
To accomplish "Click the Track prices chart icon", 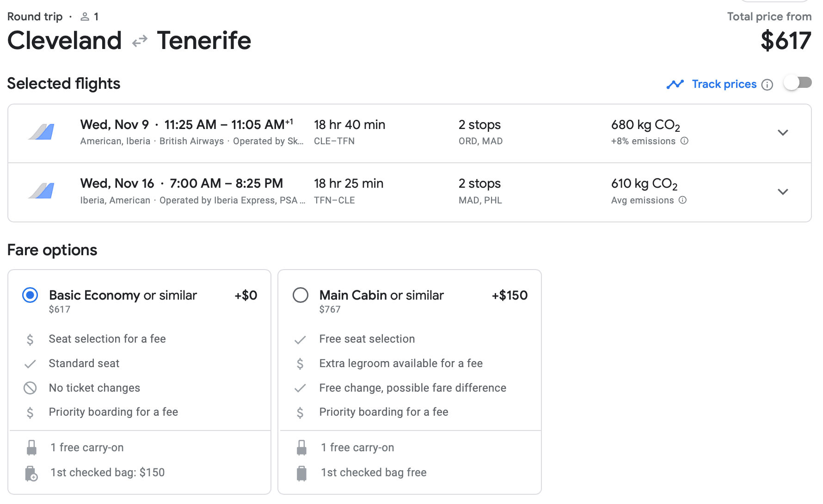I will pos(675,84).
